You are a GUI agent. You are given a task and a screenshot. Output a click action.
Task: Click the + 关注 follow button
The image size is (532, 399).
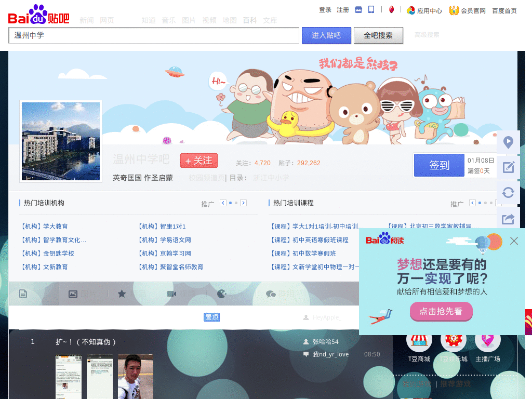(199, 161)
